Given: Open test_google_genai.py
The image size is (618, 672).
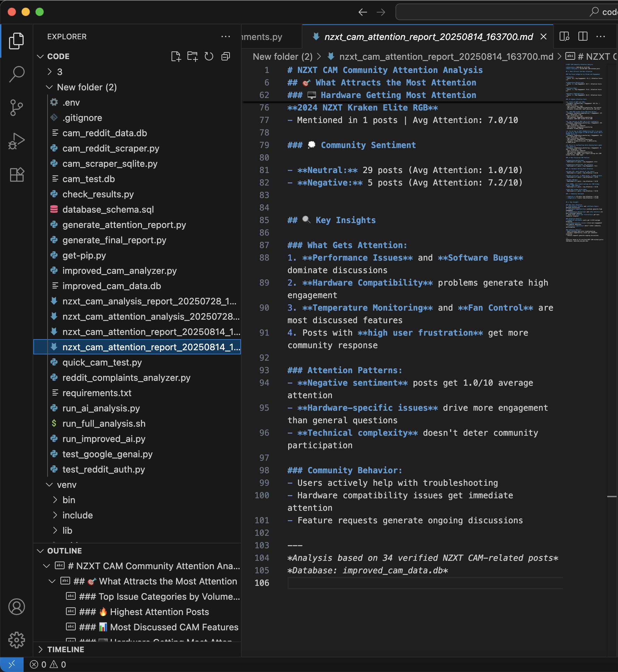Looking at the screenshot, I should coord(137,454).
